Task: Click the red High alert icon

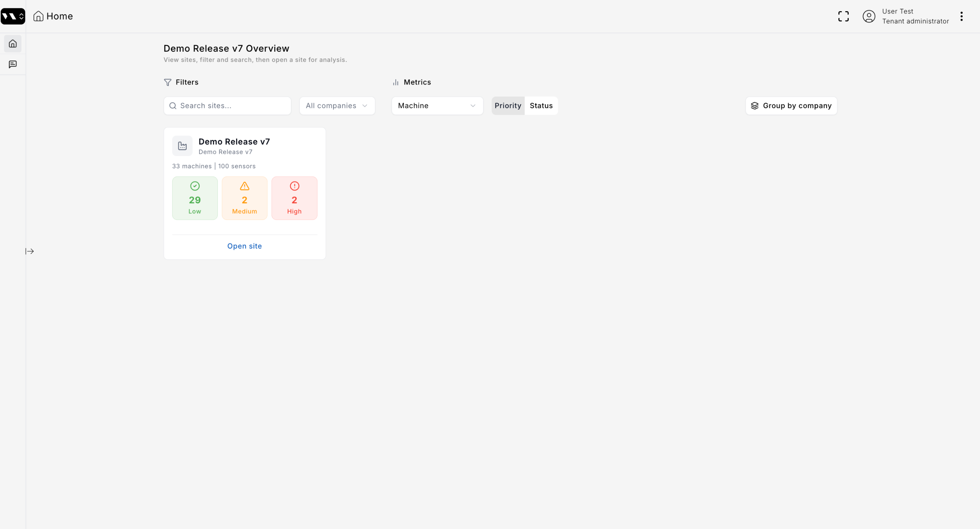Action: click(x=294, y=186)
